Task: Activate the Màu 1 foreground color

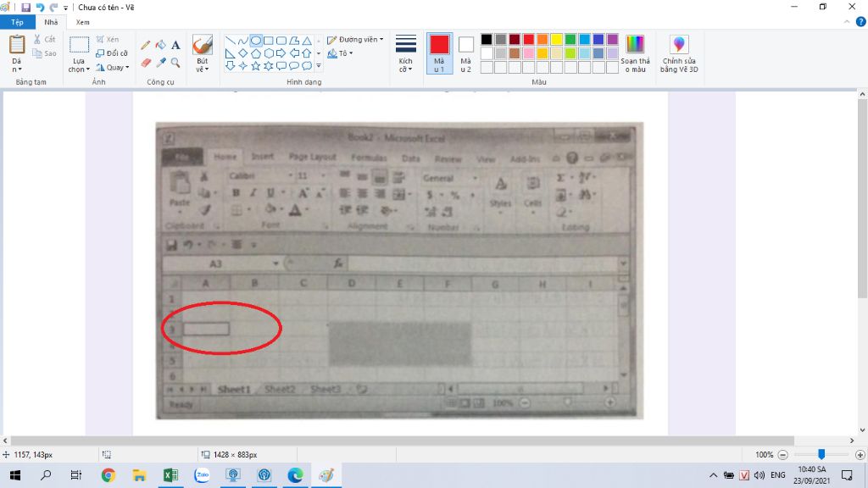Action: point(440,53)
